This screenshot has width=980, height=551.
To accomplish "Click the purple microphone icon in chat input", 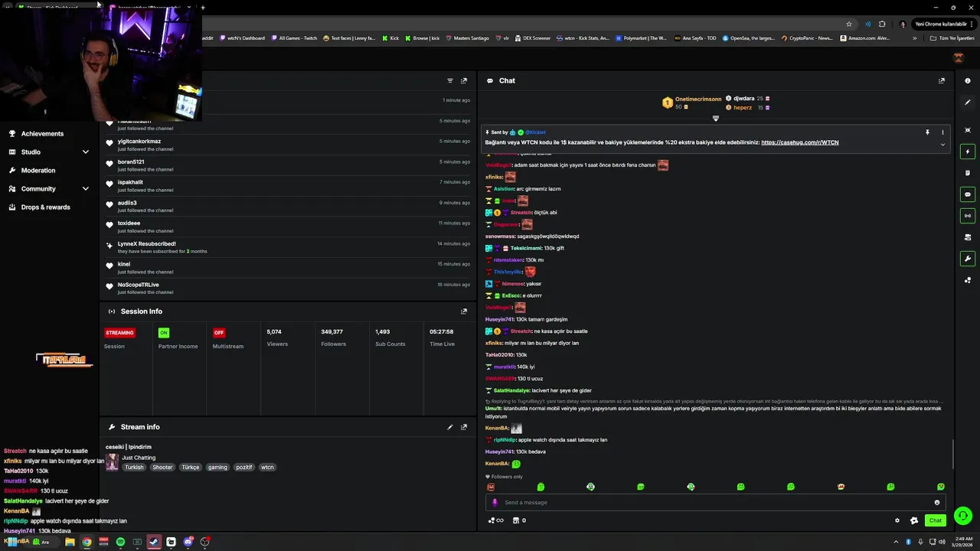I will [x=495, y=503].
